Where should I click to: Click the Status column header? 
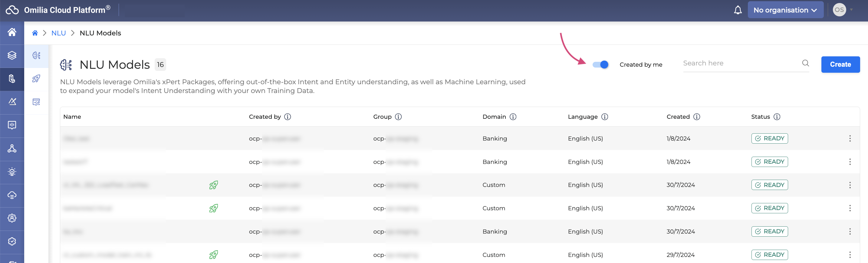click(761, 117)
